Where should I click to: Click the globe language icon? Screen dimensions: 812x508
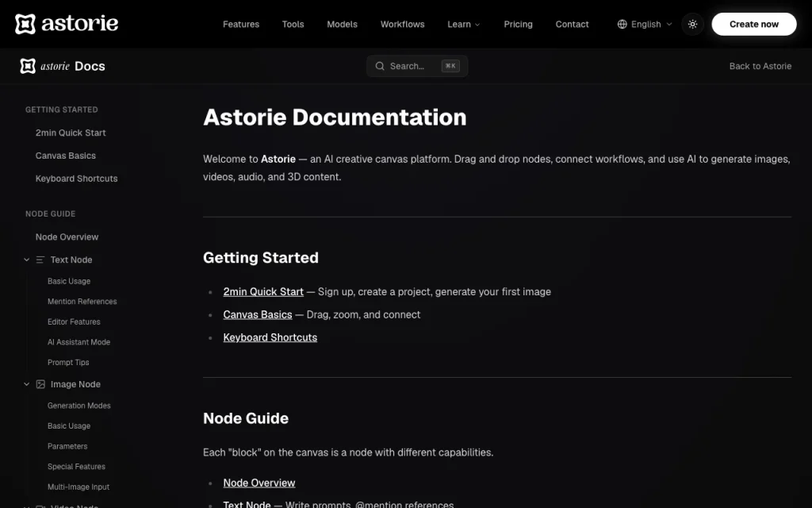(622, 25)
